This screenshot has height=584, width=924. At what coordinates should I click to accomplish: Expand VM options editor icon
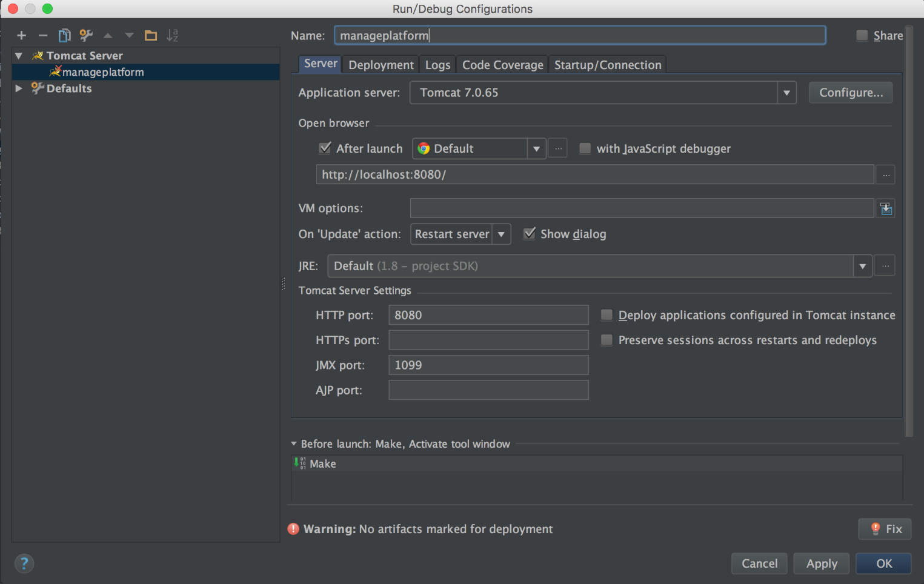[x=886, y=208]
